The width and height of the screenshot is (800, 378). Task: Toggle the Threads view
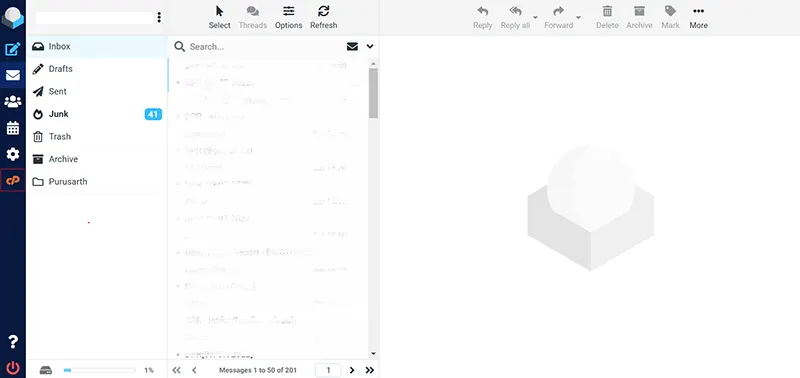[253, 18]
